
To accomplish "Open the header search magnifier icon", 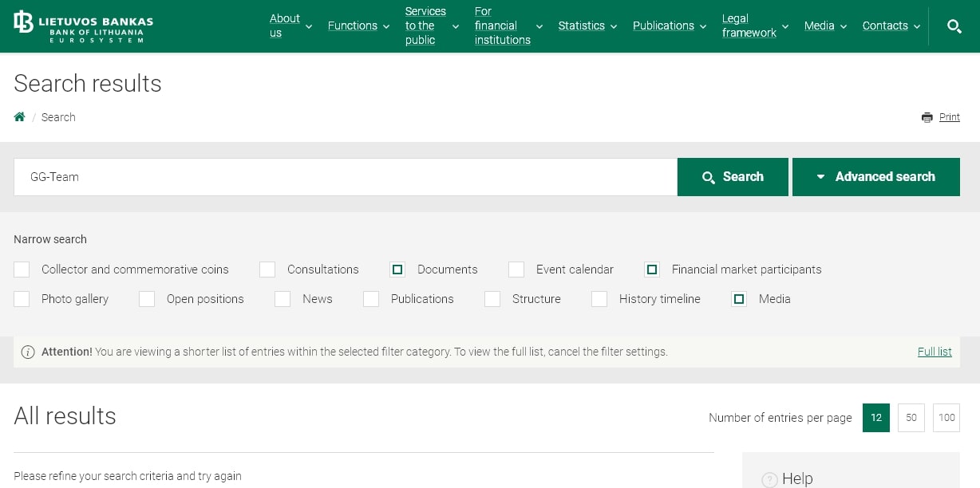I will (x=954, y=26).
